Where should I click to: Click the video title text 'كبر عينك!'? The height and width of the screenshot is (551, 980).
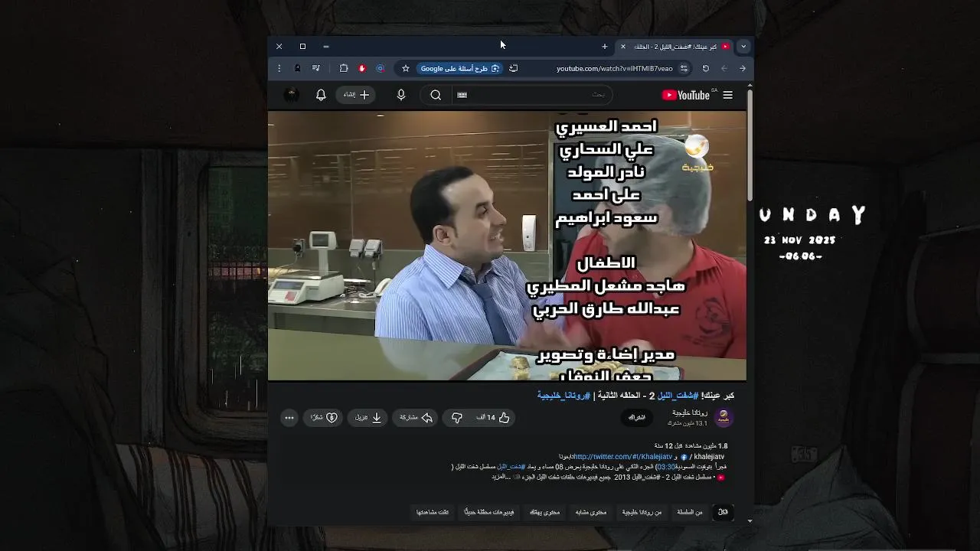click(718, 396)
